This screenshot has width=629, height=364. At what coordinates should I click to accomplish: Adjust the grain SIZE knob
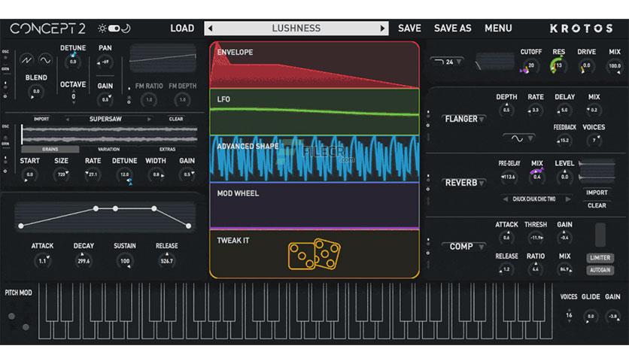point(62,174)
